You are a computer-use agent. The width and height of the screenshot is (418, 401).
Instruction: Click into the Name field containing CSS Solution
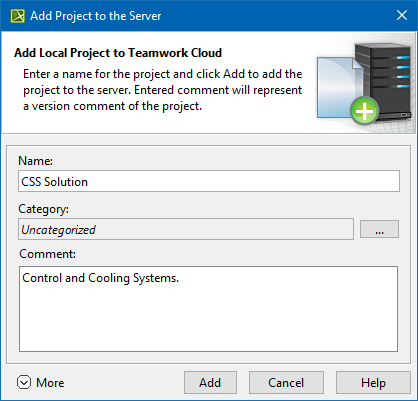tap(209, 181)
